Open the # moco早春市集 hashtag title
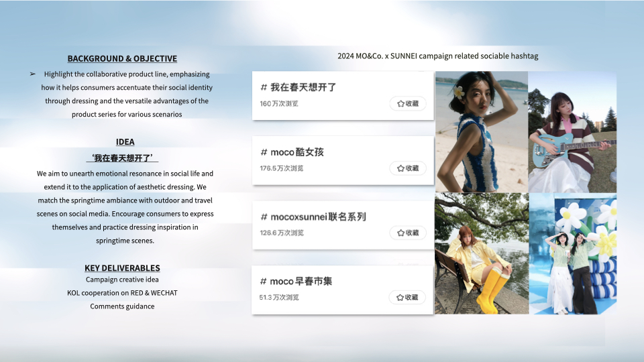The image size is (644, 362). pyautogui.click(x=296, y=281)
